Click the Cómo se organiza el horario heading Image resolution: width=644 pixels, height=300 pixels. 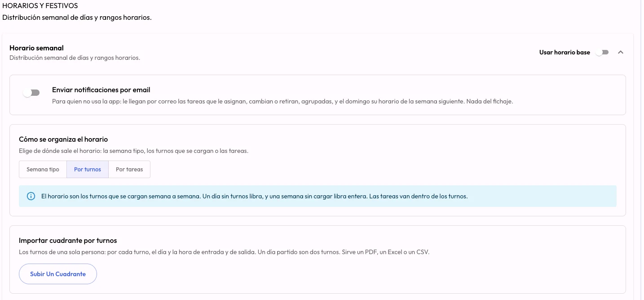63,139
